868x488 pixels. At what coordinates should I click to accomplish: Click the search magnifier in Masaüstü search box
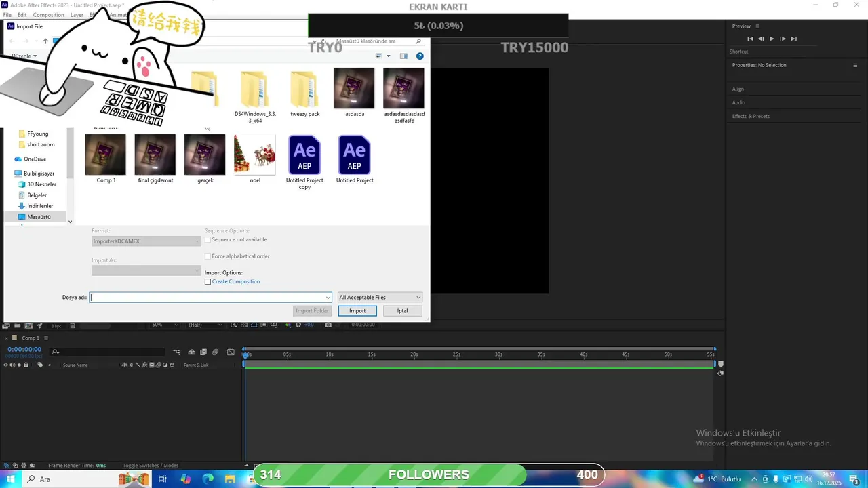click(419, 41)
